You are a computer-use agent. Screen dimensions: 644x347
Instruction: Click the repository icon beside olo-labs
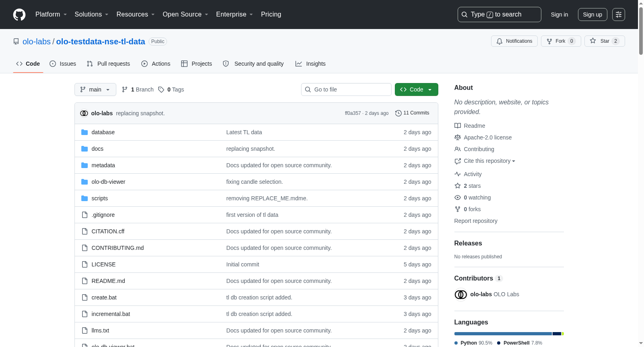(16, 42)
